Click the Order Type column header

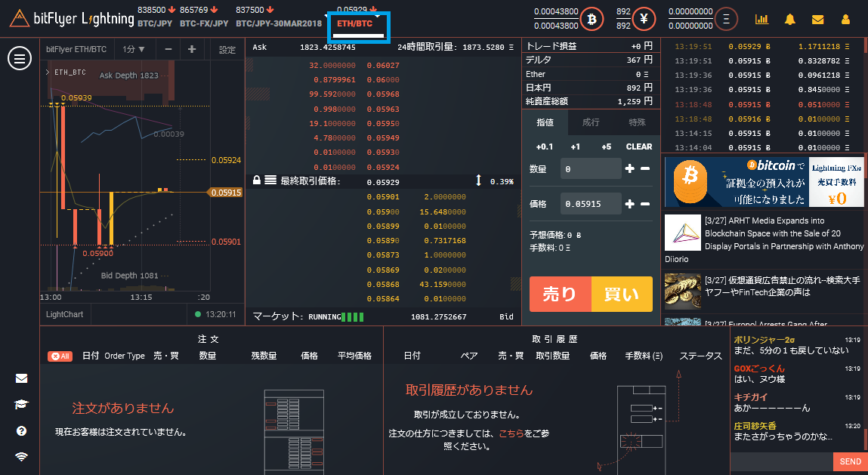tap(125, 356)
